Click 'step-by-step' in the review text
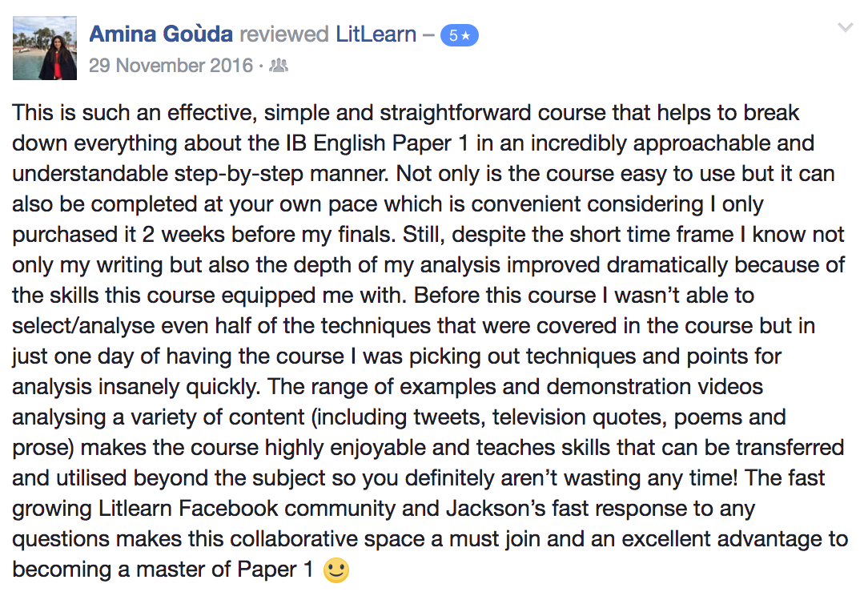Viewport: 868px width, 596px height. 239,174
